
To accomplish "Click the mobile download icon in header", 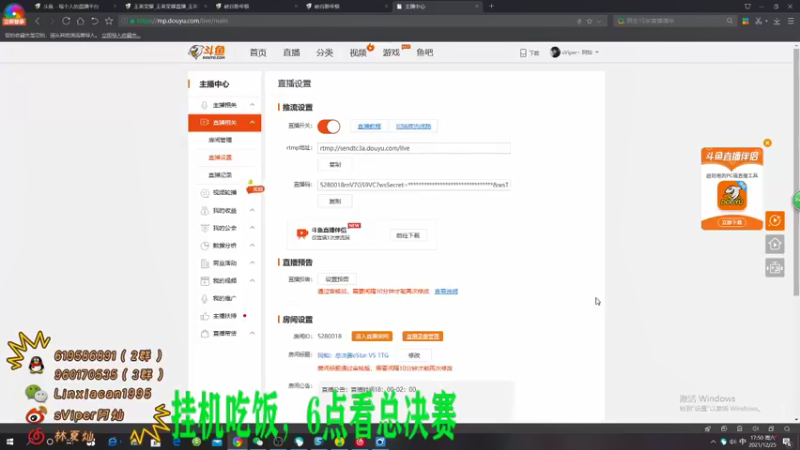I will (523, 53).
